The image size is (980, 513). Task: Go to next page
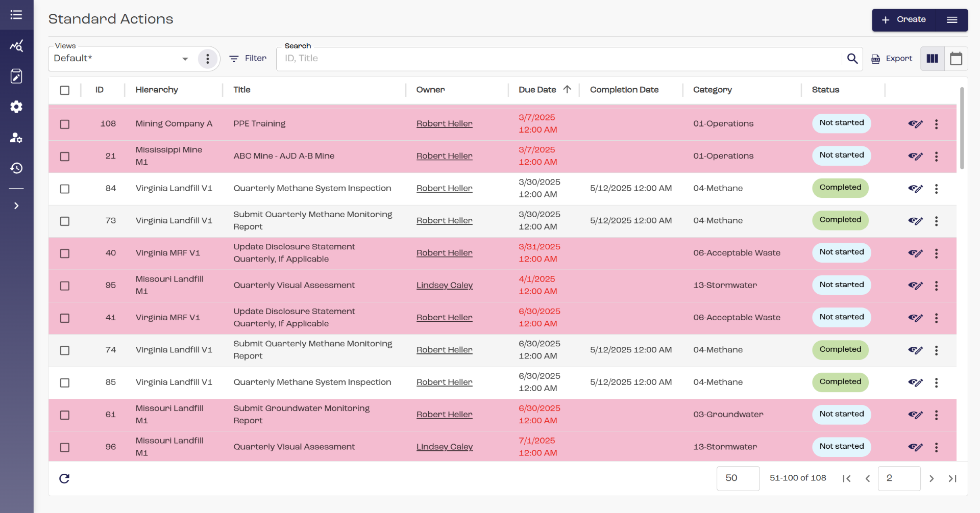coord(932,478)
